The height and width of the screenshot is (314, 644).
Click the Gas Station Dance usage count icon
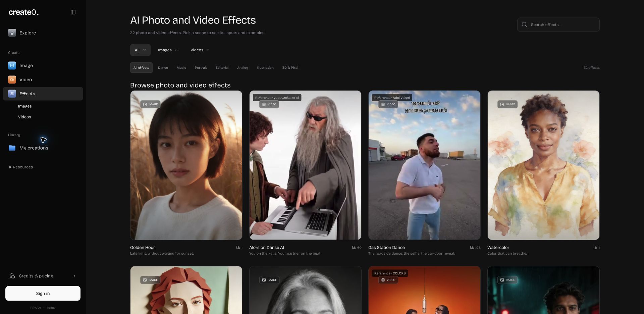(x=472, y=248)
